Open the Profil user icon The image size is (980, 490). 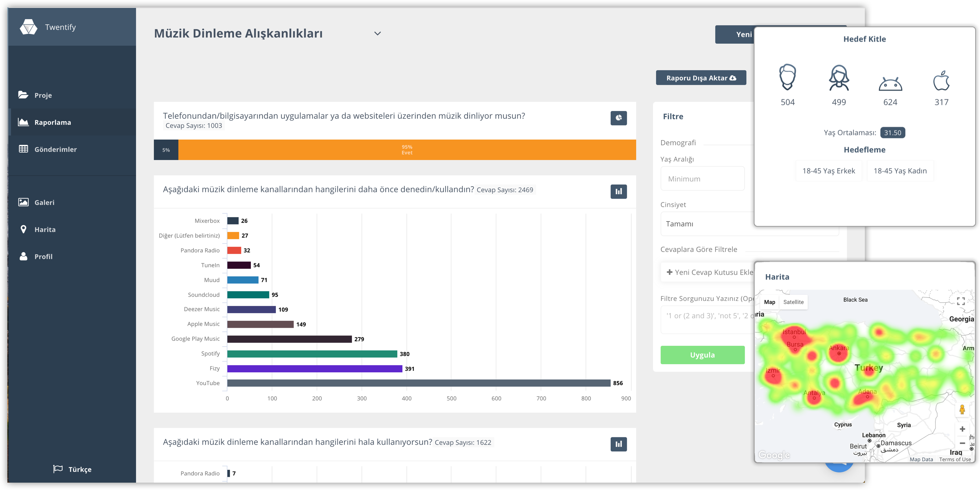point(23,256)
